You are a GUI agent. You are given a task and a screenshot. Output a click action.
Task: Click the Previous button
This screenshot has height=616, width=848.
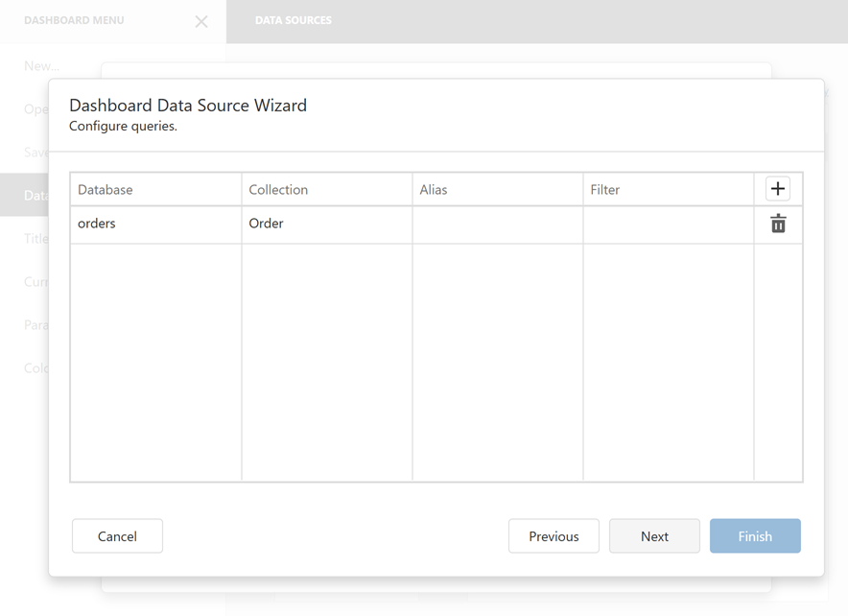coord(554,535)
